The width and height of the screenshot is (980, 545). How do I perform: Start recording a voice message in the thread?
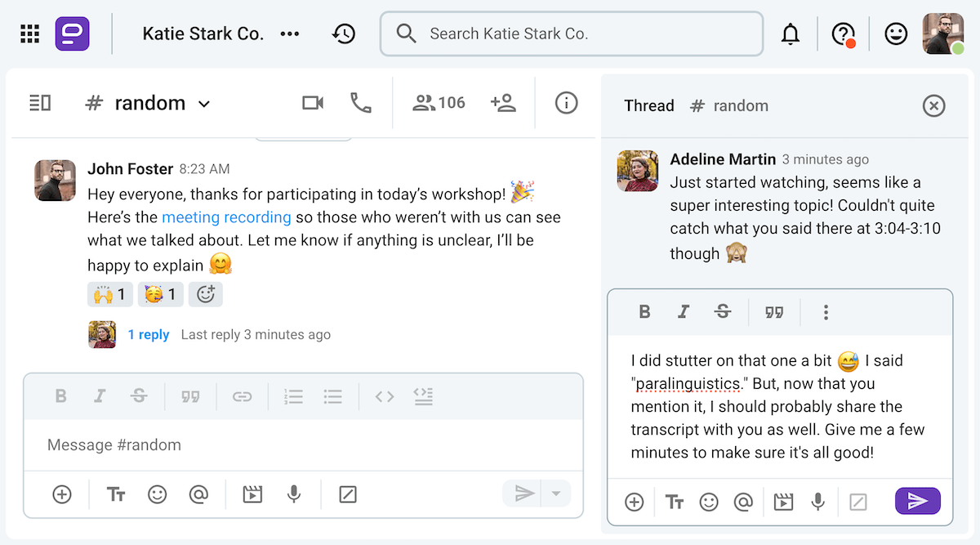822,501
